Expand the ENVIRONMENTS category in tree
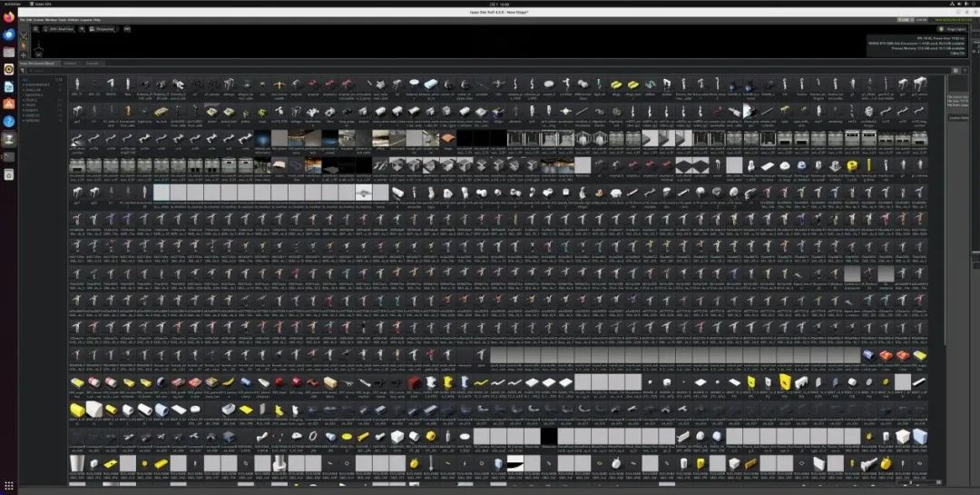Image resolution: width=980 pixels, height=495 pixels. pyautogui.click(x=37, y=84)
